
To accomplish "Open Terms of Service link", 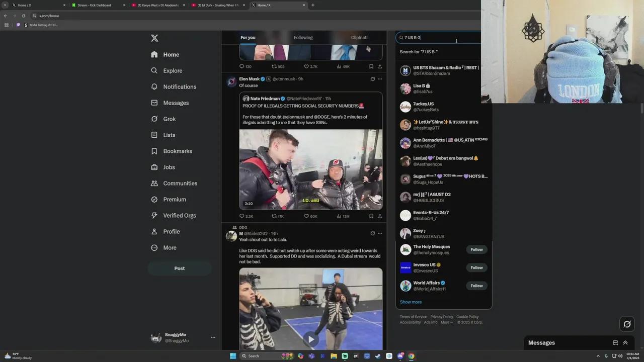I will click(x=413, y=317).
